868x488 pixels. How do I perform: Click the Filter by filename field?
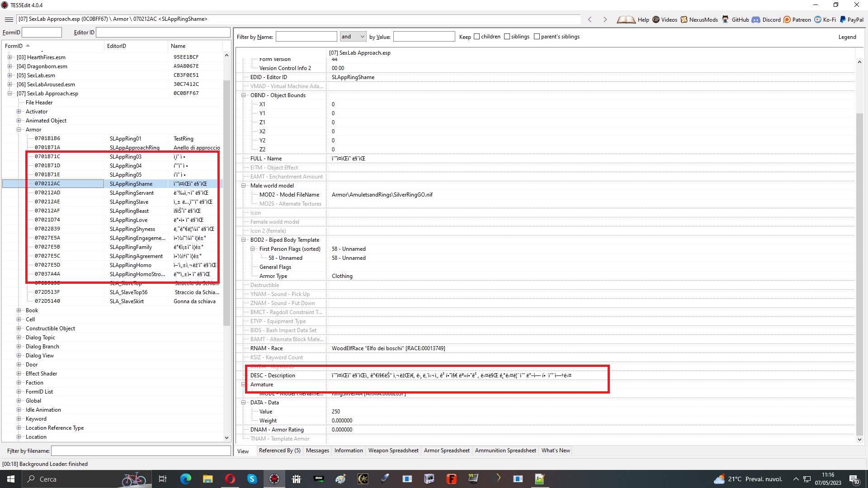[141, 451]
